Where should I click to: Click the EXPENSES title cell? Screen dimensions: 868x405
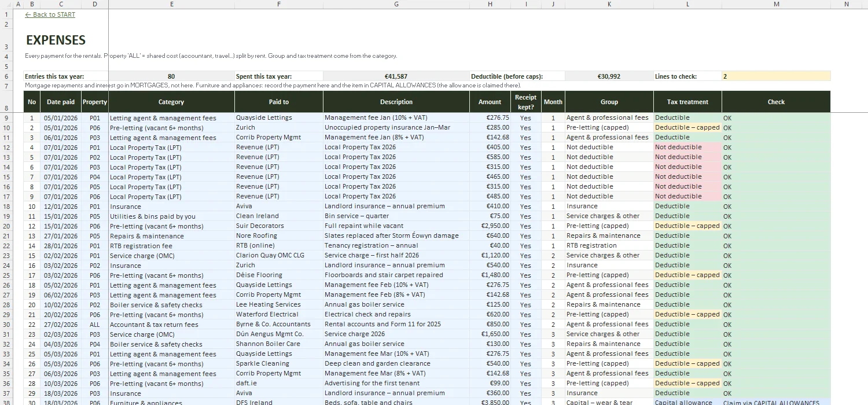coord(56,40)
